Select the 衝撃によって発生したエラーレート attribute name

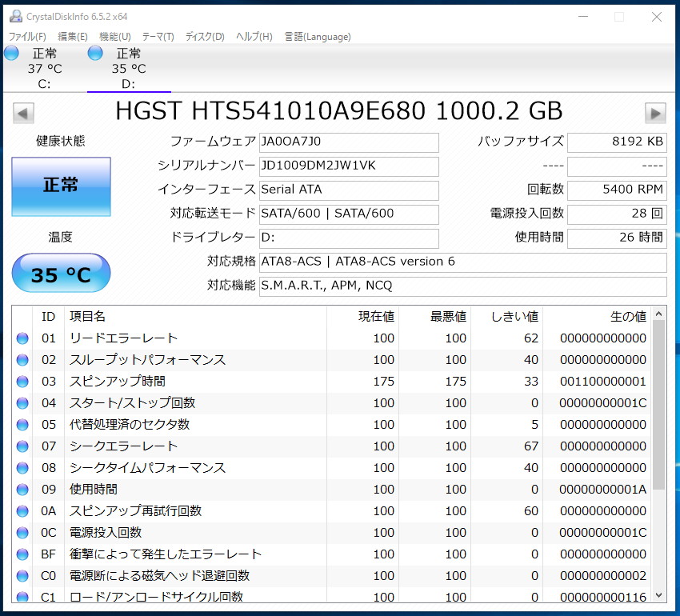click(166, 554)
